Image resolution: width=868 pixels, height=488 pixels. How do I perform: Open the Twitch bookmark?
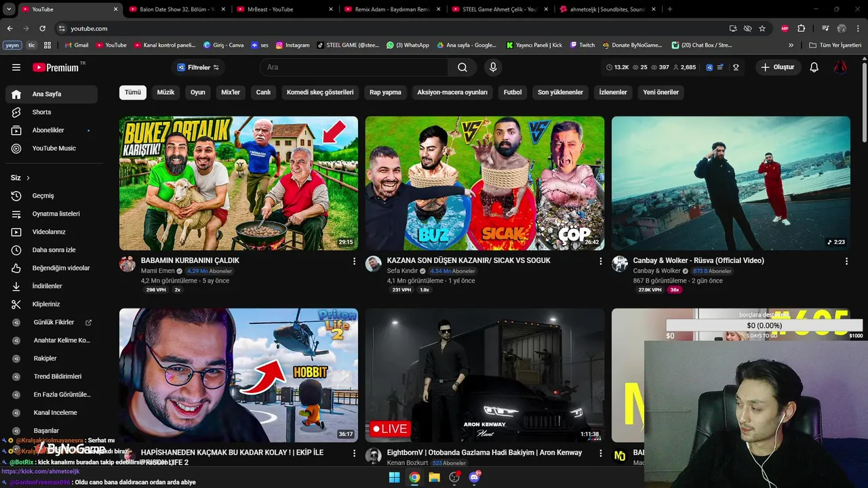[583, 45]
